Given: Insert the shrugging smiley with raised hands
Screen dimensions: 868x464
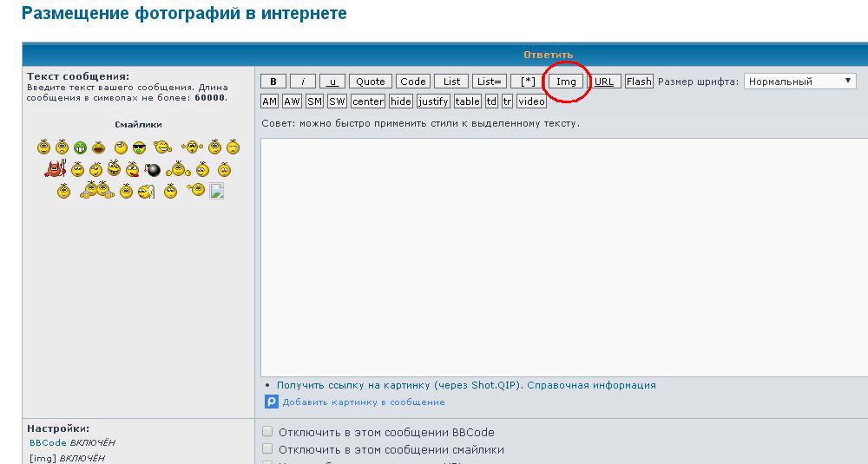Looking at the screenshot, I should (192, 147).
